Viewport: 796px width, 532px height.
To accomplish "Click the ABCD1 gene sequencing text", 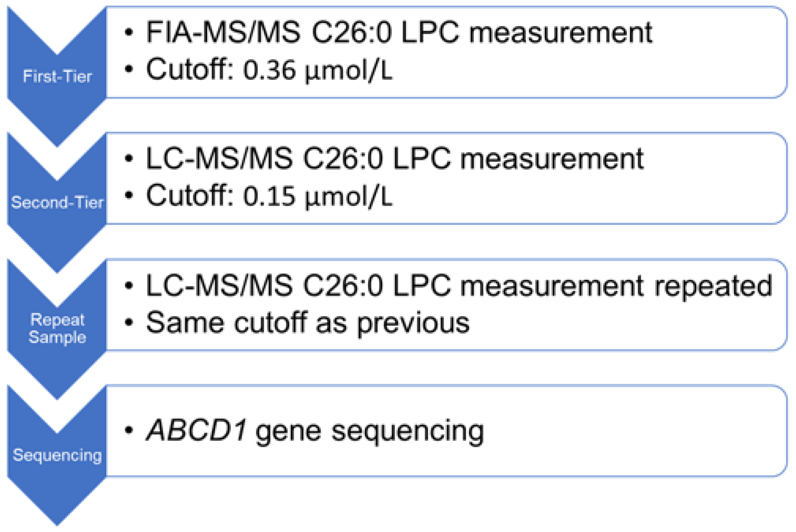I will coord(315,430).
